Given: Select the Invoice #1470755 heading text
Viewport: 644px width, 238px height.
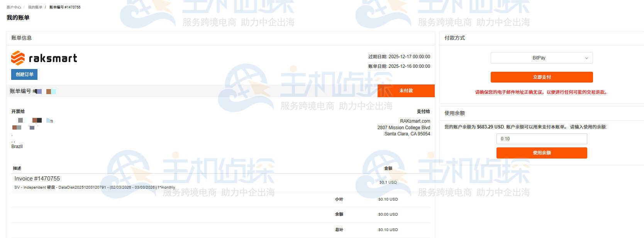Looking at the screenshot, I should [x=37, y=179].
